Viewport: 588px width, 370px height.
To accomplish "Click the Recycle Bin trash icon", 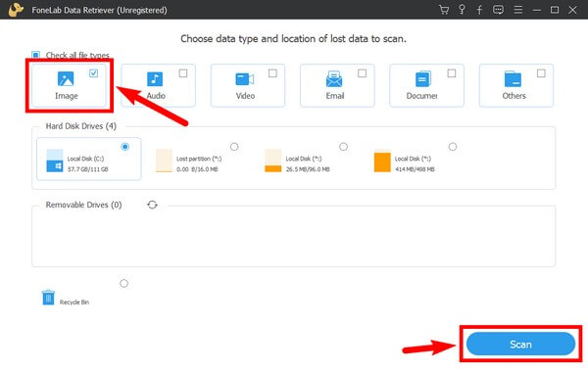I will click(x=48, y=298).
